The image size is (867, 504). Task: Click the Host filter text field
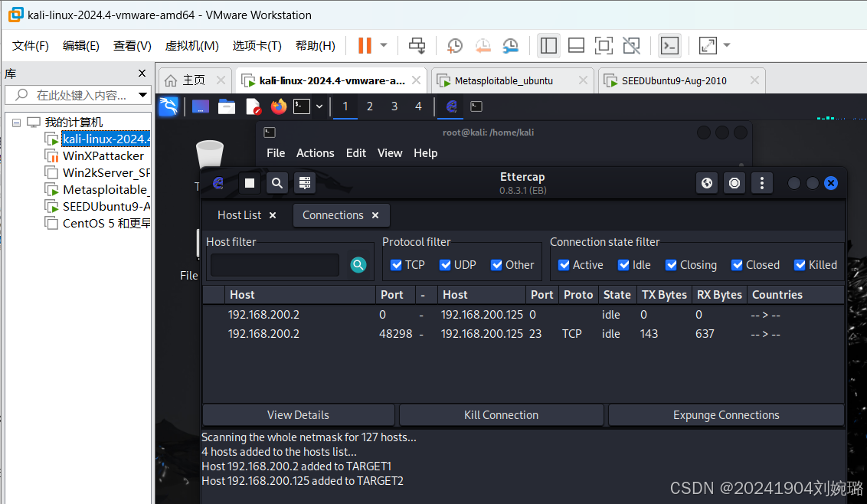(x=275, y=265)
